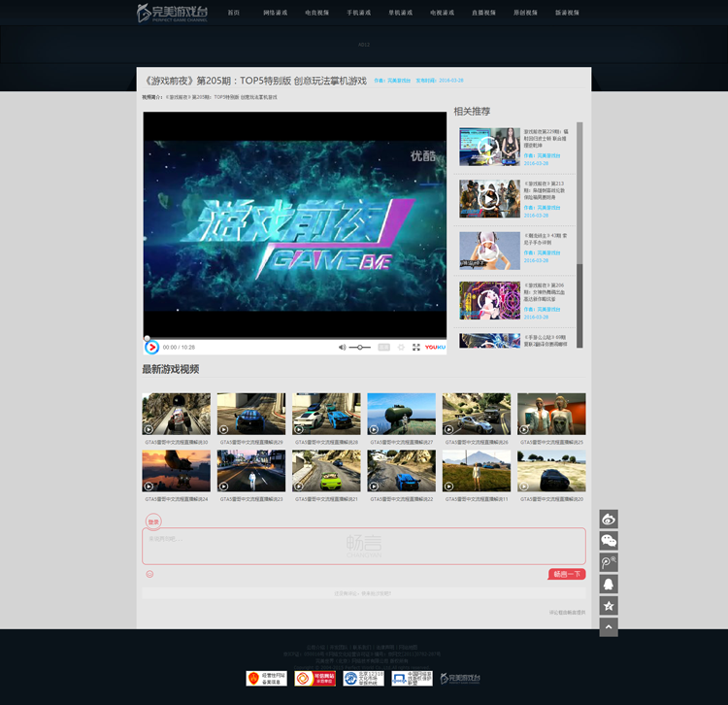Viewport: 728px width, 705px height.
Task: Open the emoji smiley picker
Action: 149,574
